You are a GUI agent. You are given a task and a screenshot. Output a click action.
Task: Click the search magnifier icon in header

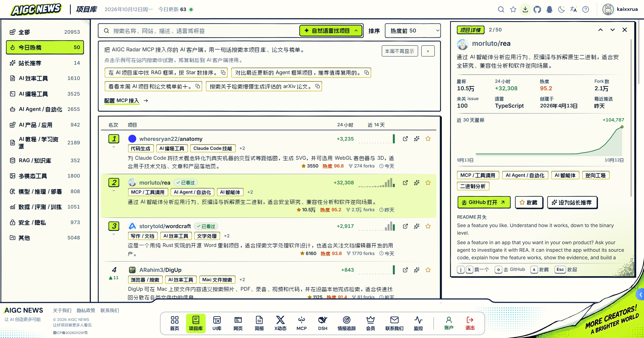coord(501,10)
